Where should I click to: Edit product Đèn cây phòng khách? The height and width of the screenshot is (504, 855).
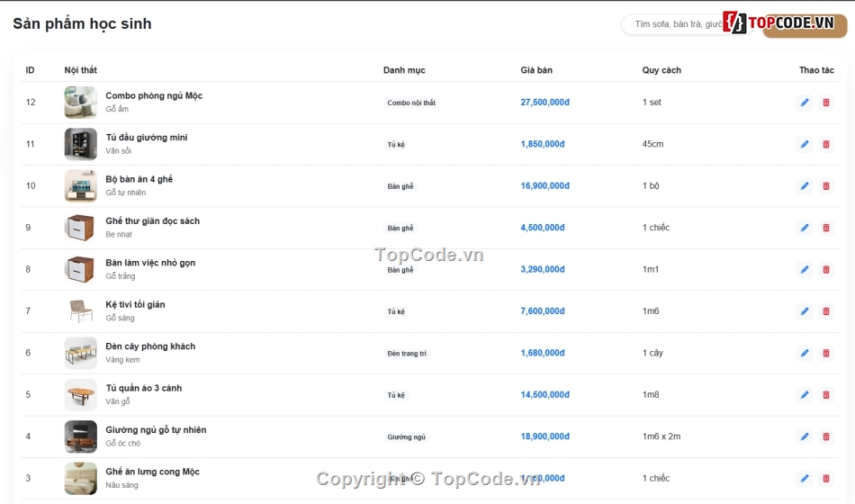point(805,353)
